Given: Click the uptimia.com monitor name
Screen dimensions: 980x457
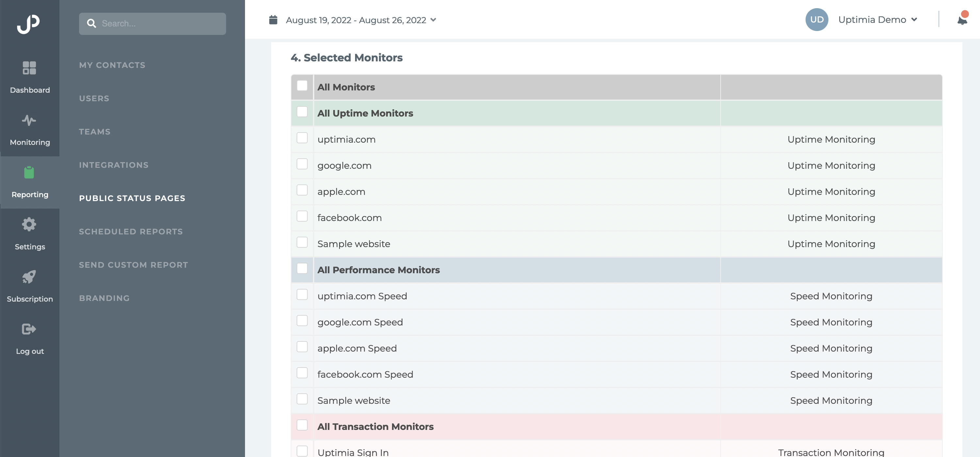Looking at the screenshot, I should tap(346, 139).
